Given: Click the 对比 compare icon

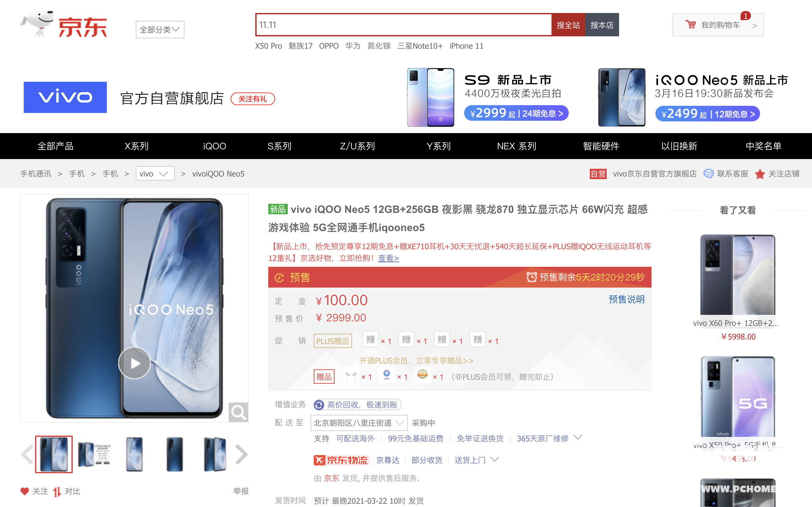Looking at the screenshot, I should pyautogui.click(x=57, y=491).
